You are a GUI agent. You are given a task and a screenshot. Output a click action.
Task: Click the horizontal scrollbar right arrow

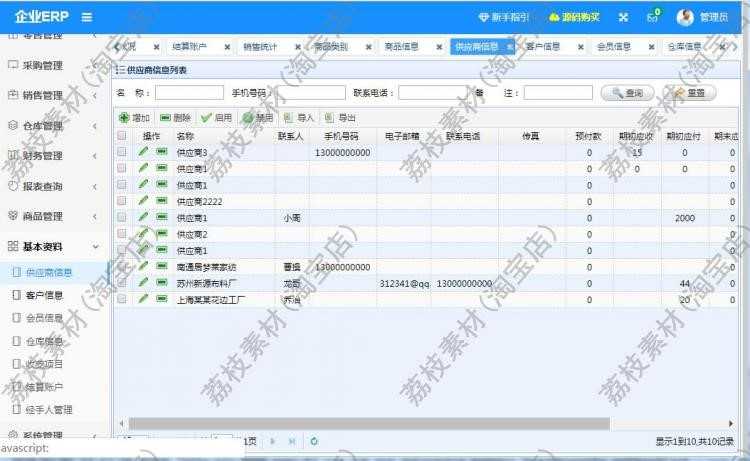click(x=730, y=423)
